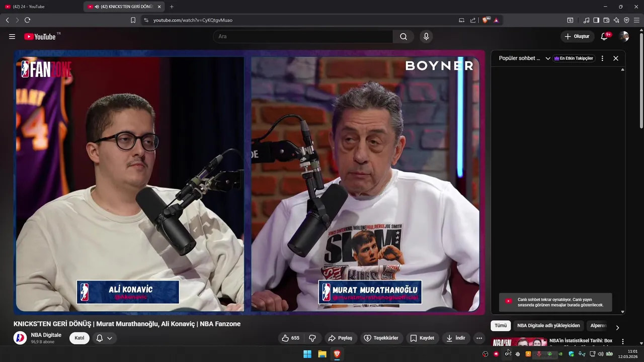Go back in browser history

(7, 20)
